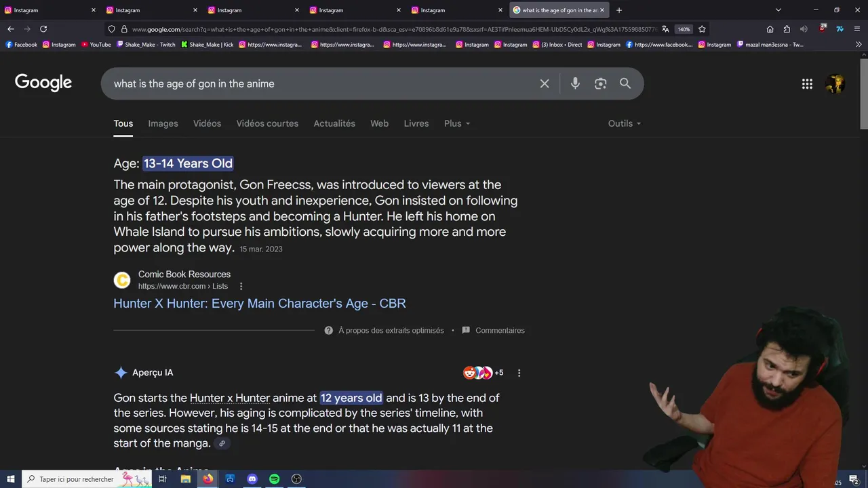Open the Firefox extensions puzzle icon
The height and width of the screenshot is (488, 868).
787,29
